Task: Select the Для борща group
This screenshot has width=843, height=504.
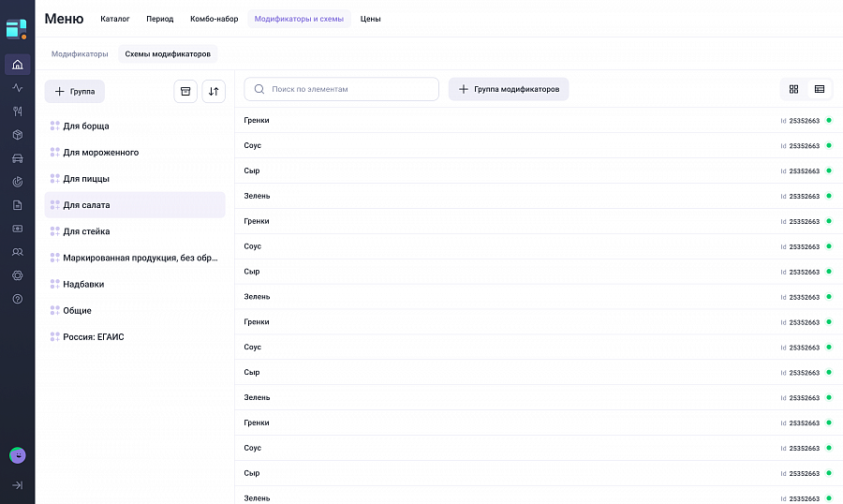Action: click(135, 126)
